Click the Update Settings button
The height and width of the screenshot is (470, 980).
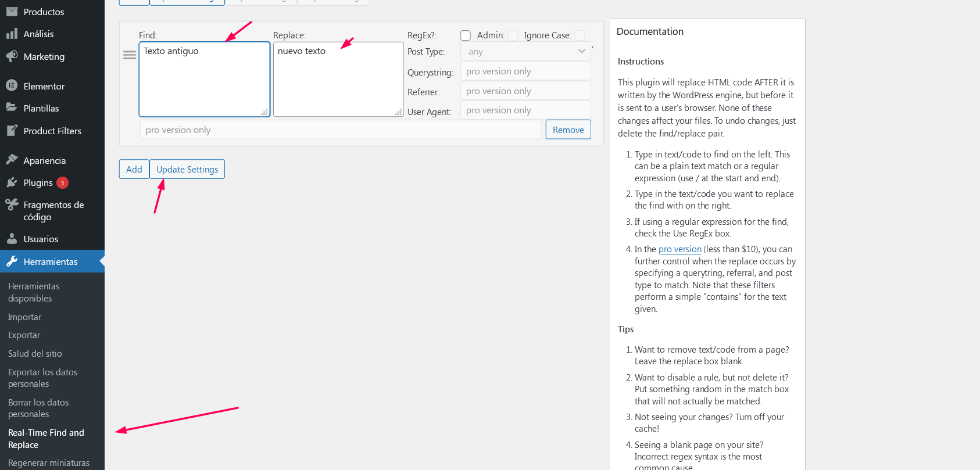[187, 169]
